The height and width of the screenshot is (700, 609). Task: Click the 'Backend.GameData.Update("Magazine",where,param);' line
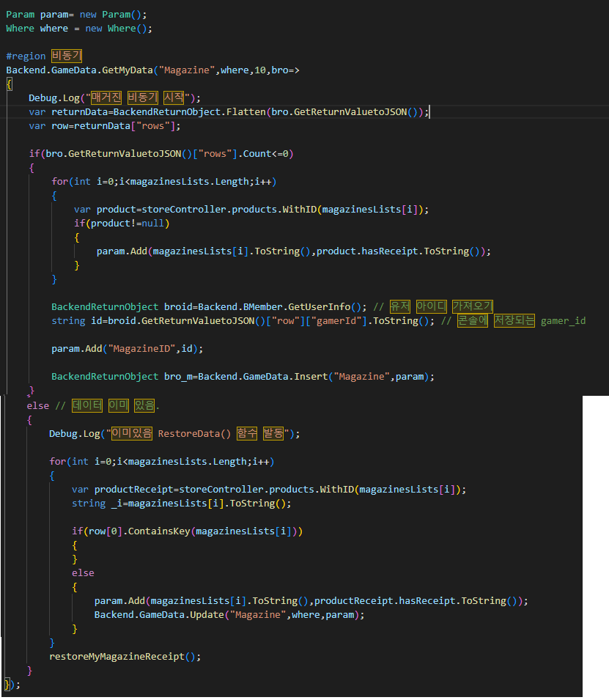point(229,615)
